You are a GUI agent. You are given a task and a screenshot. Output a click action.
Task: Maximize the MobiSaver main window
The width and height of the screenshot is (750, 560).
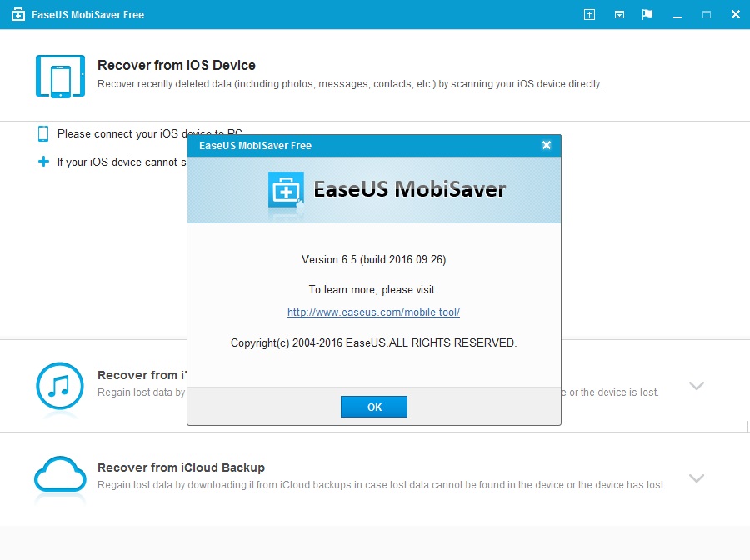click(x=707, y=15)
